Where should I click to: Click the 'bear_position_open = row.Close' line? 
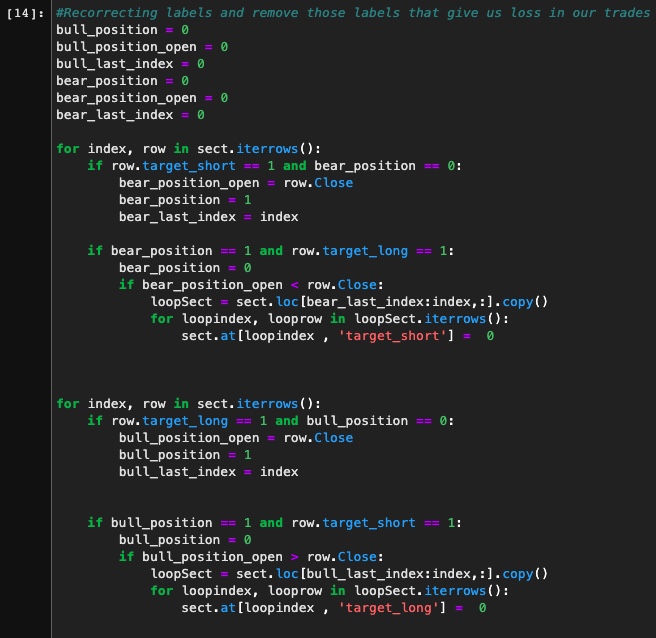(x=236, y=183)
